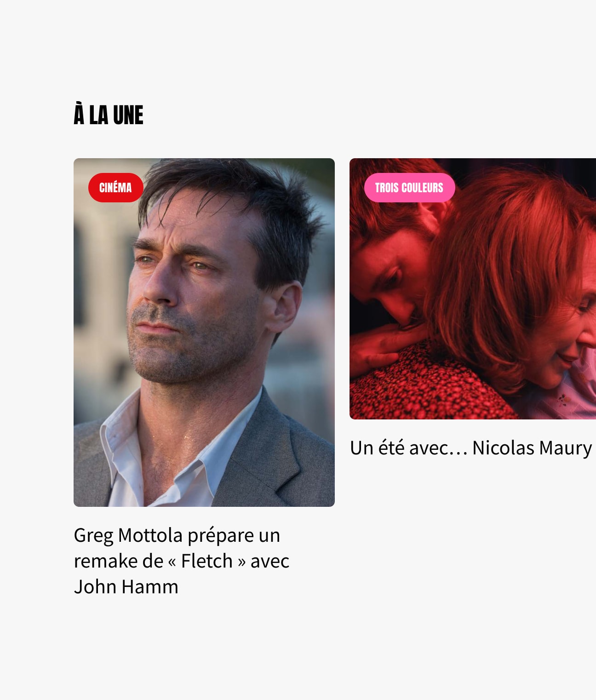Screen dimensions: 596x700
Task: Open the Greg Mottola Fletch remake article
Action: [182, 561]
